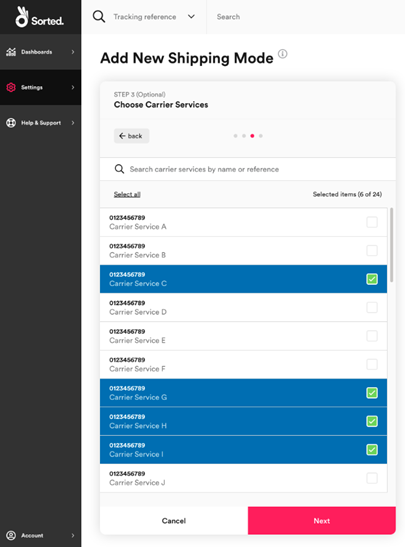Screen dimensions: 405x547
Task: Open Settings in the sidebar
Action: pyautogui.click(x=40, y=87)
